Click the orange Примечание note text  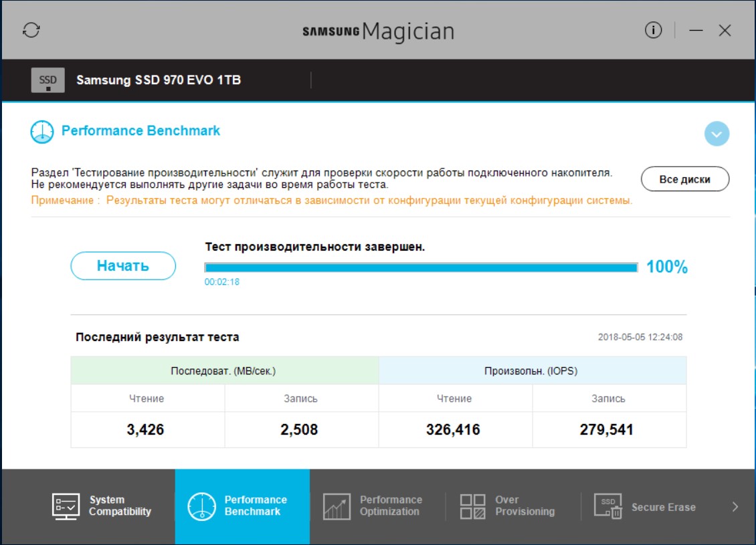332,201
